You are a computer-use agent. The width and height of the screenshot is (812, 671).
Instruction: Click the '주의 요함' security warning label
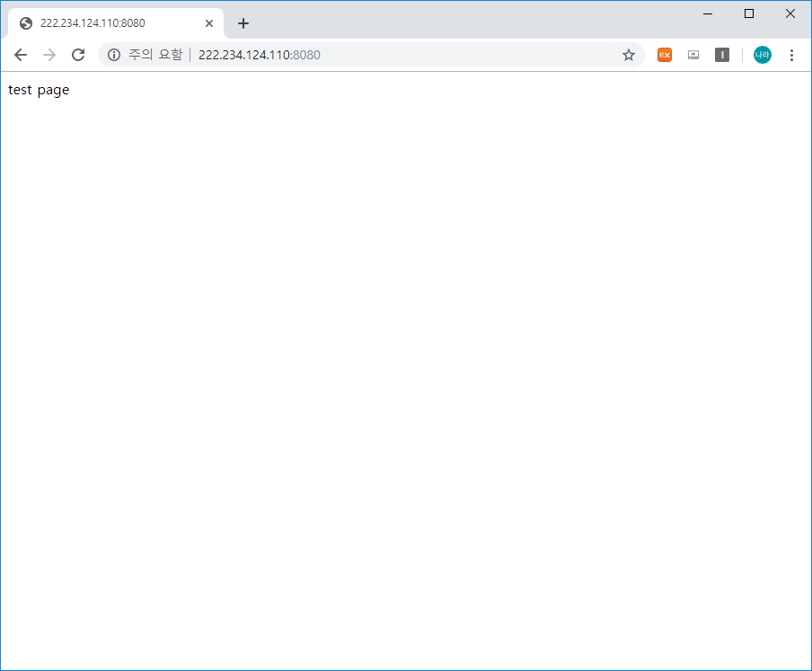(x=155, y=55)
